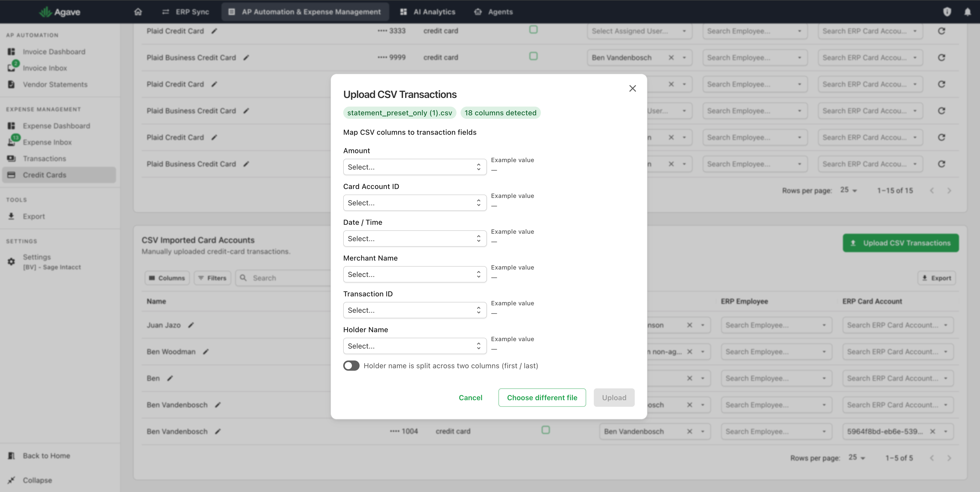Sort by ERP Card Account column header
Viewport: 980px width, 492px height.
tap(872, 301)
